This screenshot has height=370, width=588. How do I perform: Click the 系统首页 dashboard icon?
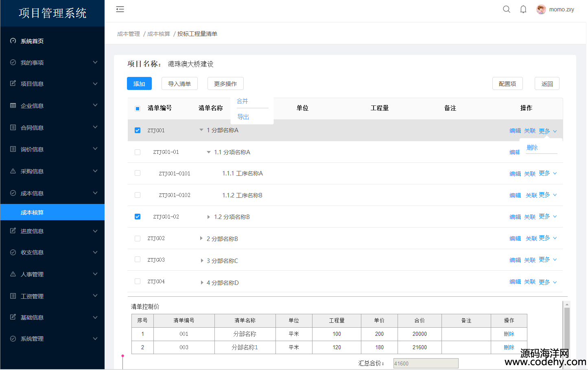(x=13, y=41)
